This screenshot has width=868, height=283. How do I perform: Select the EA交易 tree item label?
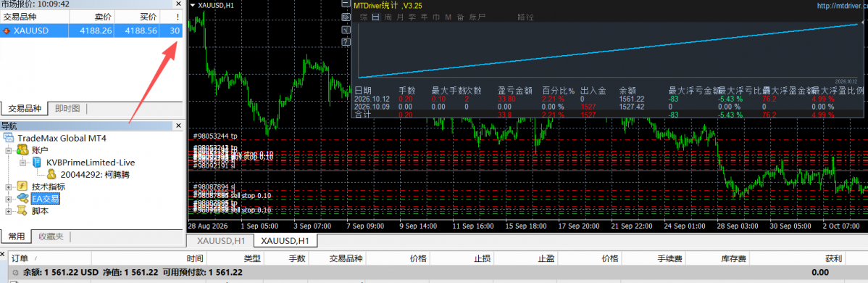point(46,199)
